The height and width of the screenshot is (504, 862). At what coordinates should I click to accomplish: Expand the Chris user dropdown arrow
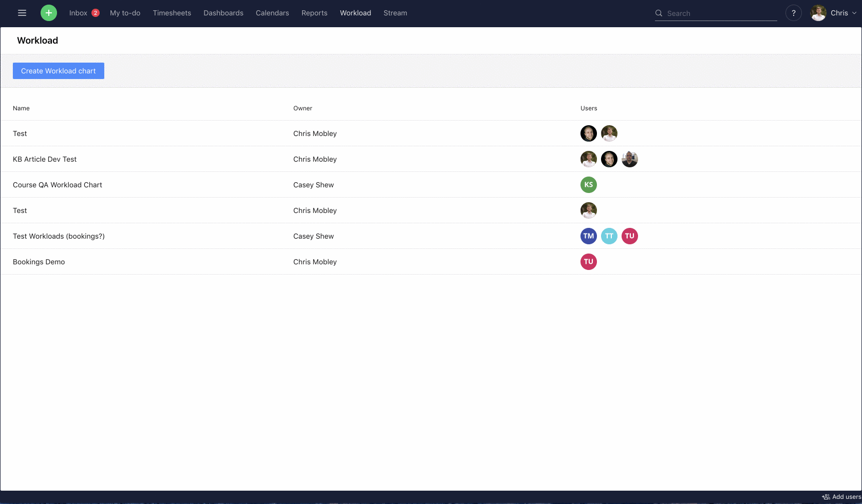tap(854, 13)
